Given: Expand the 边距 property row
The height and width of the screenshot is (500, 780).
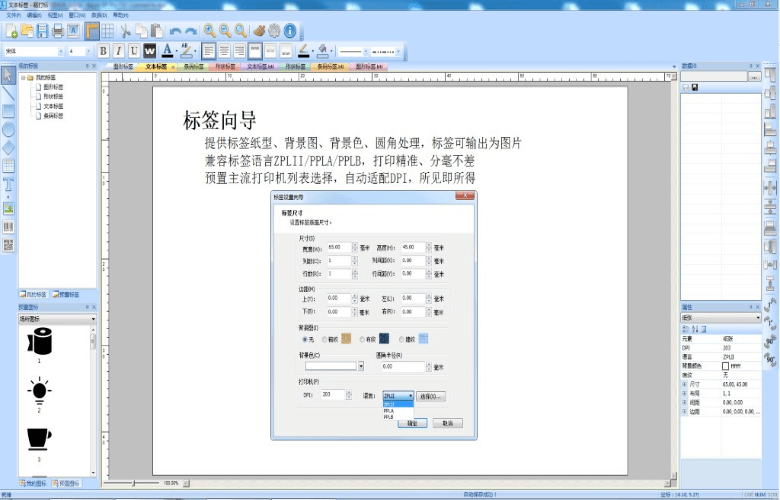Looking at the screenshot, I should 684,412.
